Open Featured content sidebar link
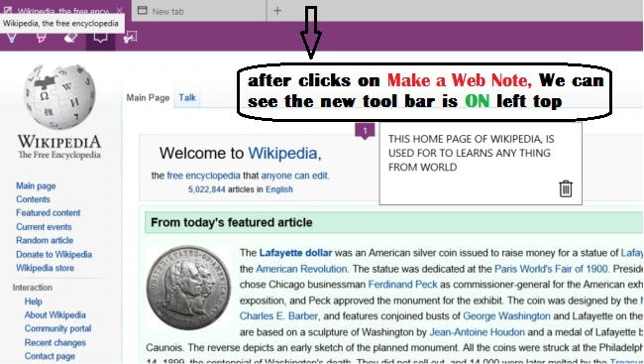The height and width of the screenshot is (364, 644). 49,213
